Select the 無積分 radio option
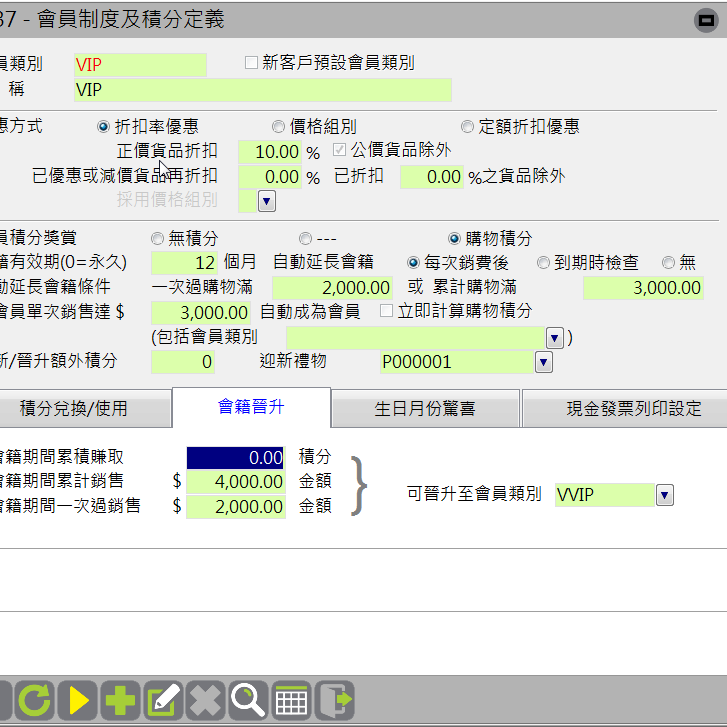The image size is (727, 727). click(x=157, y=239)
